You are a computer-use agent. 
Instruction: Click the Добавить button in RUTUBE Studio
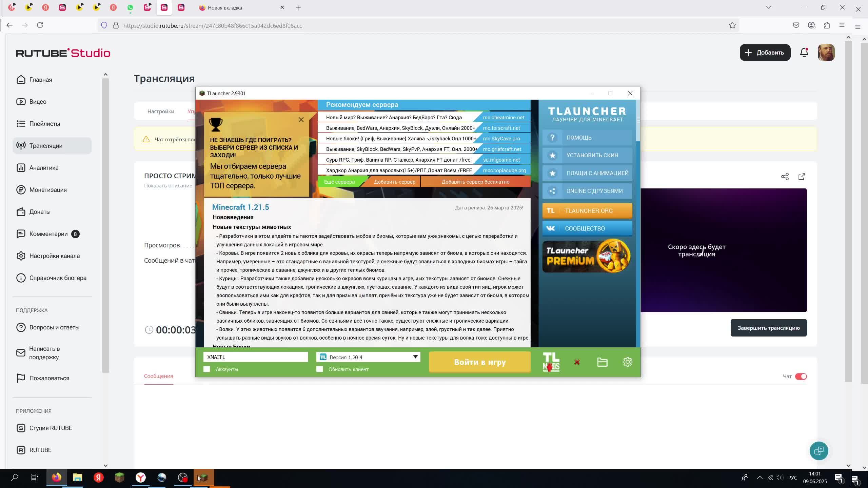tap(765, 53)
